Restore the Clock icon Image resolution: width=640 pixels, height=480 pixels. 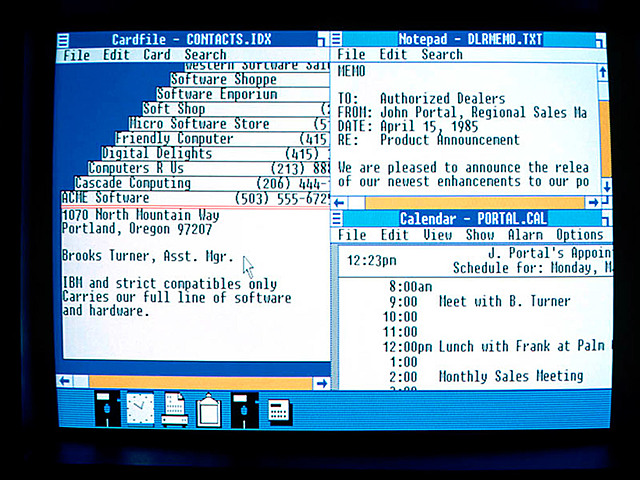click(x=140, y=409)
